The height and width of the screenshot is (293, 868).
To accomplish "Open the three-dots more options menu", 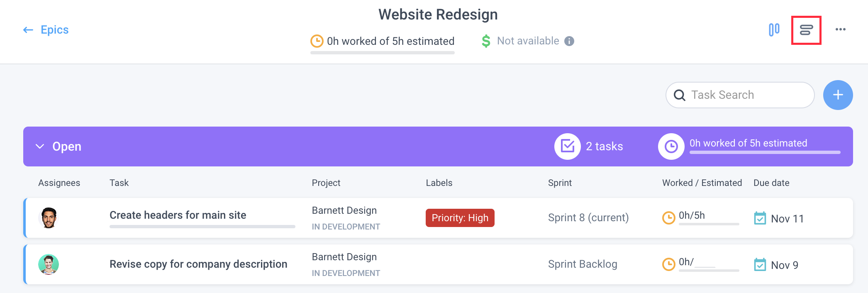I will pos(841,29).
